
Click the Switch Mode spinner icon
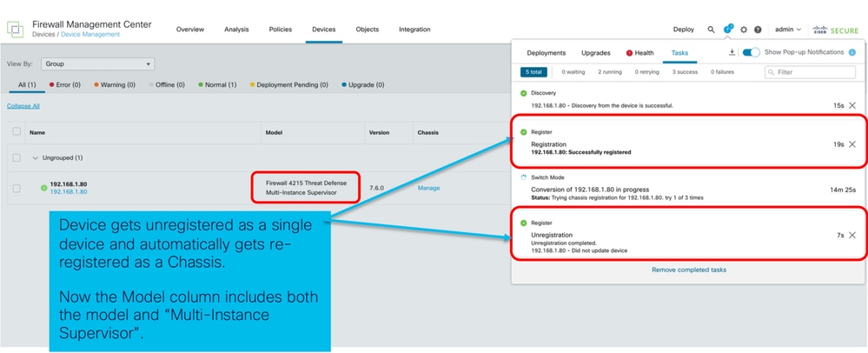coord(524,178)
